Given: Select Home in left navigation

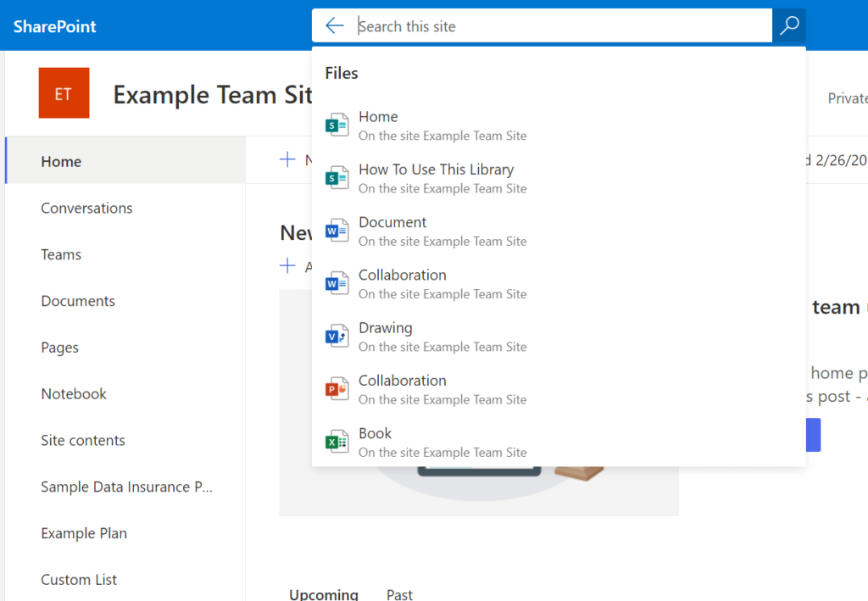Looking at the screenshot, I should tap(125, 161).
